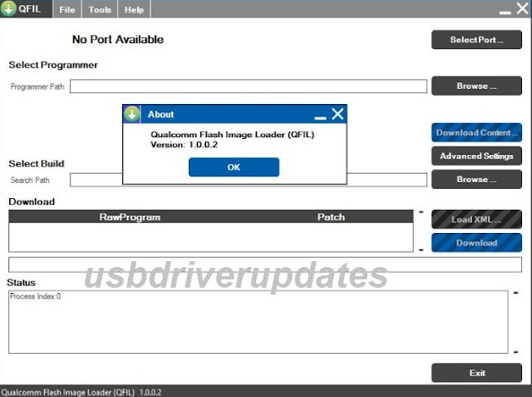Minimize the About dialog
532x397 pixels.
pyautogui.click(x=320, y=118)
